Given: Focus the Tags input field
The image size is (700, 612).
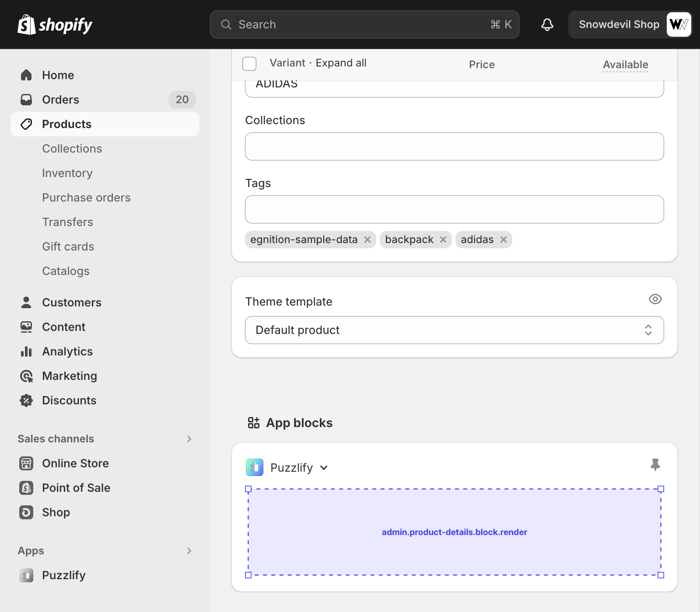Looking at the screenshot, I should (x=454, y=209).
